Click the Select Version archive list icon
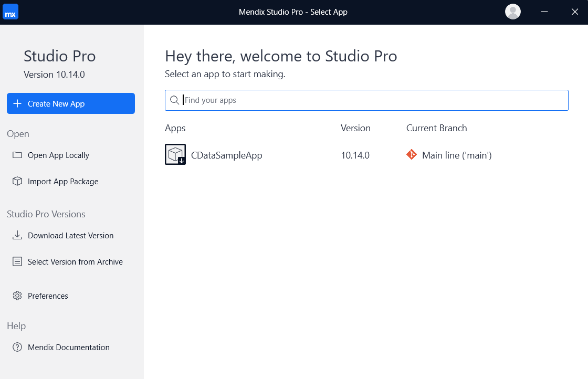This screenshot has height=379, width=588. [17, 262]
